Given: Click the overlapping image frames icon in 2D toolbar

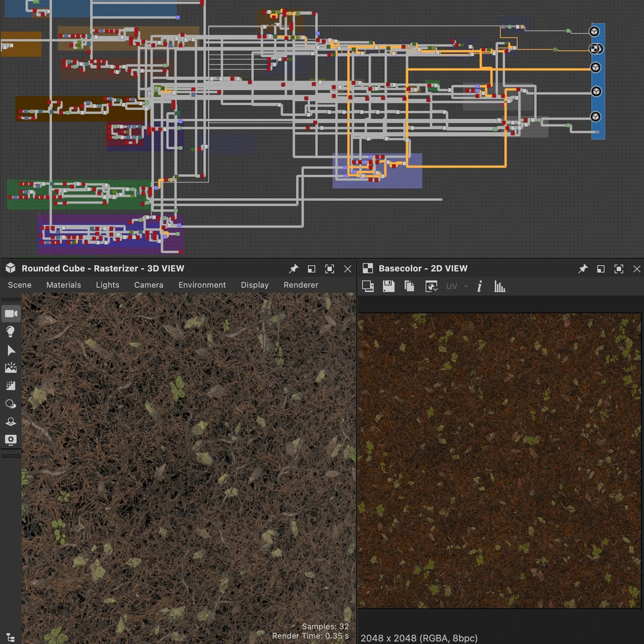Looking at the screenshot, I should (x=368, y=286).
